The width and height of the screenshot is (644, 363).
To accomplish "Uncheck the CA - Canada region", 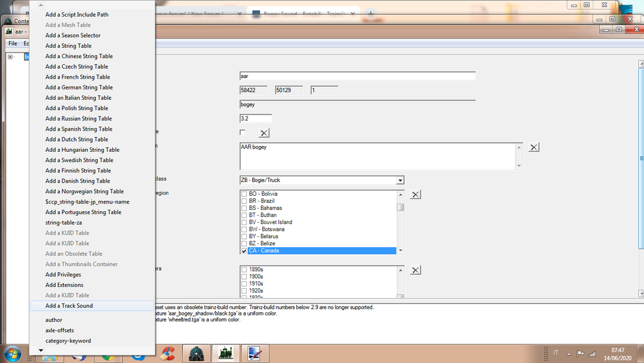I will (x=244, y=250).
